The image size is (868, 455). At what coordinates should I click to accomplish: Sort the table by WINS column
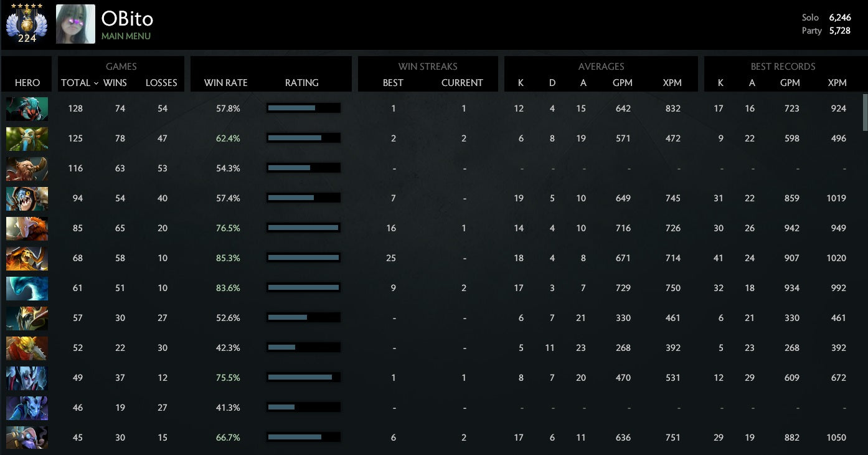point(115,83)
